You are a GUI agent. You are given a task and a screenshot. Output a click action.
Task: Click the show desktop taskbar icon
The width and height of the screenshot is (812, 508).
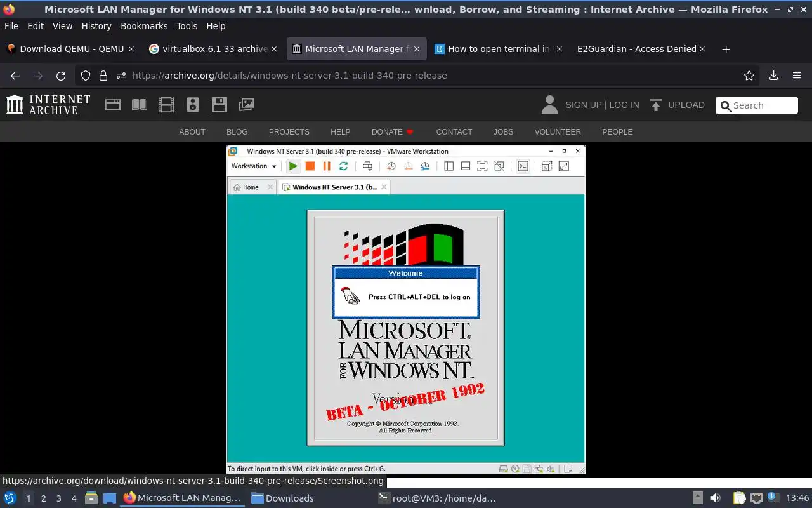tap(110, 498)
